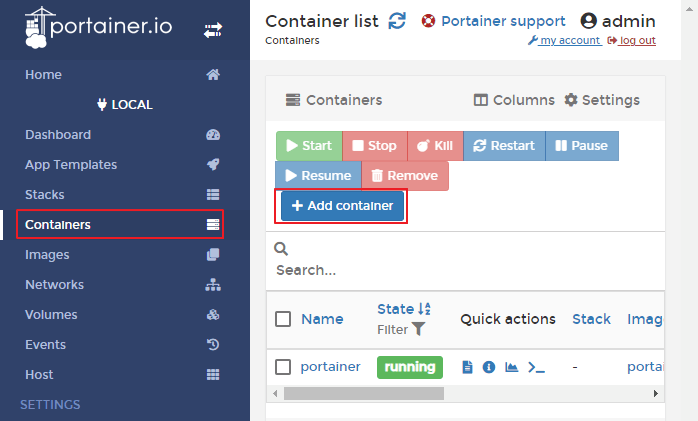Click the Home house icon
Screen dimensions: 698x421
click(213, 74)
